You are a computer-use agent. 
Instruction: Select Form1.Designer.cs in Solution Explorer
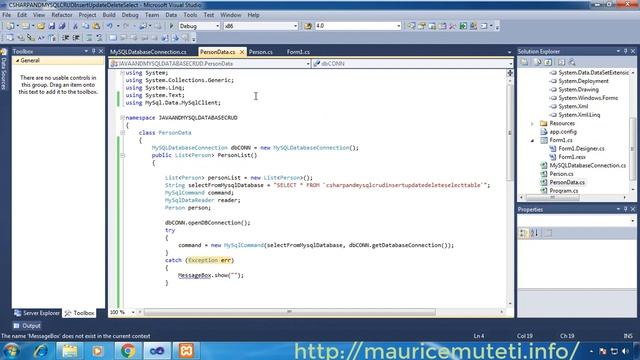(581, 149)
